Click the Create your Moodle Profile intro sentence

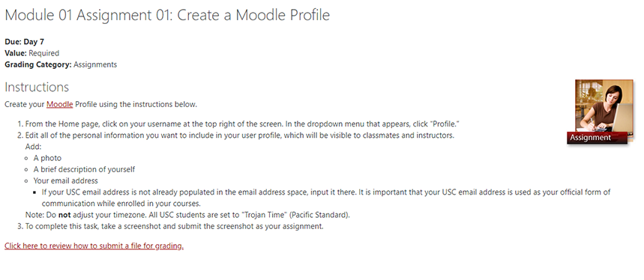[x=101, y=104]
